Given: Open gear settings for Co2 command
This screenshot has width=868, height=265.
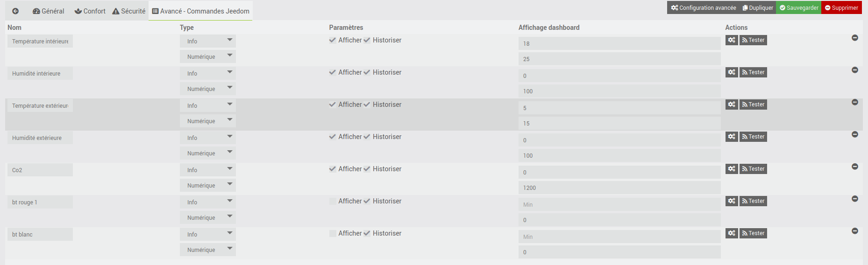Looking at the screenshot, I should pyautogui.click(x=732, y=169).
